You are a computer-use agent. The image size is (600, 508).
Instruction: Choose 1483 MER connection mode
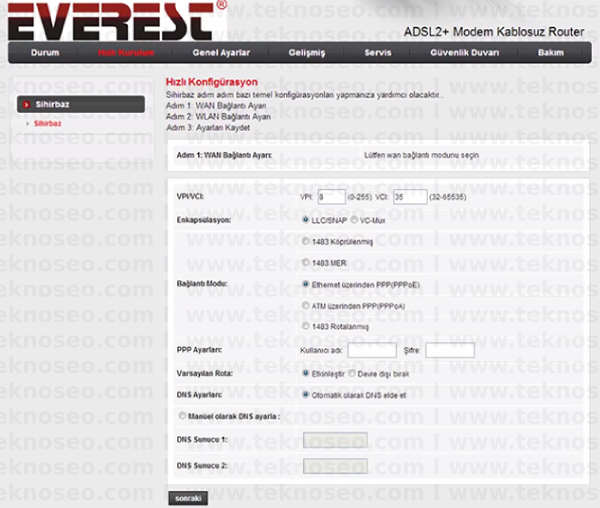[305, 262]
